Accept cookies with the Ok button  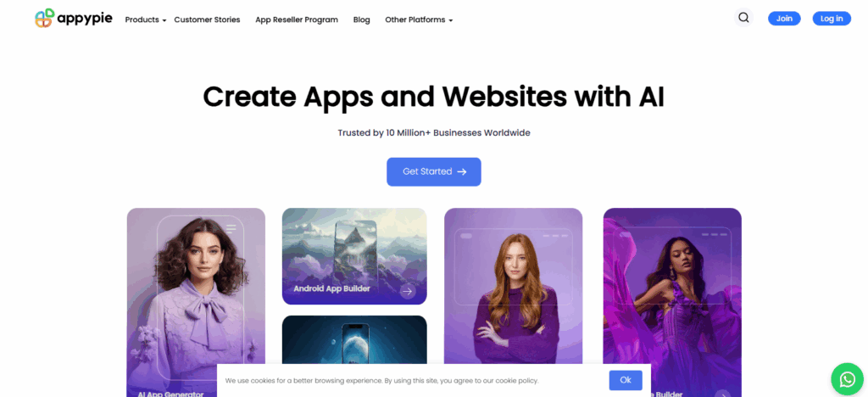[x=626, y=380]
